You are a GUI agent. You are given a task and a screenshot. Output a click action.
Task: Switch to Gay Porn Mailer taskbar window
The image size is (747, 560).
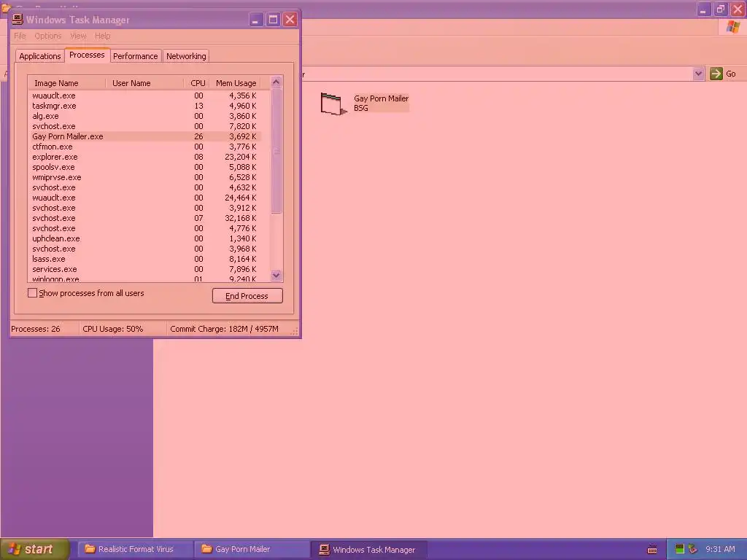tap(252, 549)
